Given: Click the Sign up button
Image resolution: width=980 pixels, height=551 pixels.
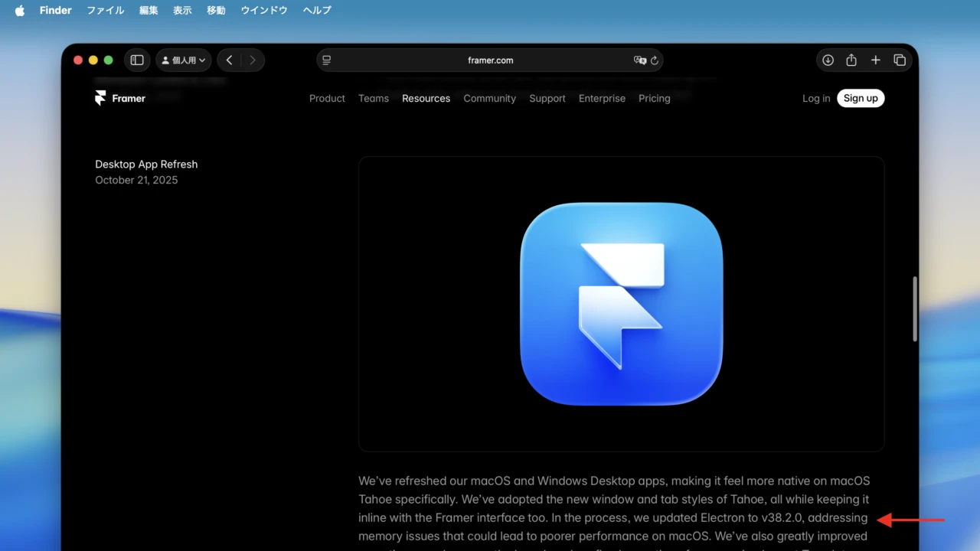Looking at the screenshot, I should pyautogui.click(x=860, y=98).
